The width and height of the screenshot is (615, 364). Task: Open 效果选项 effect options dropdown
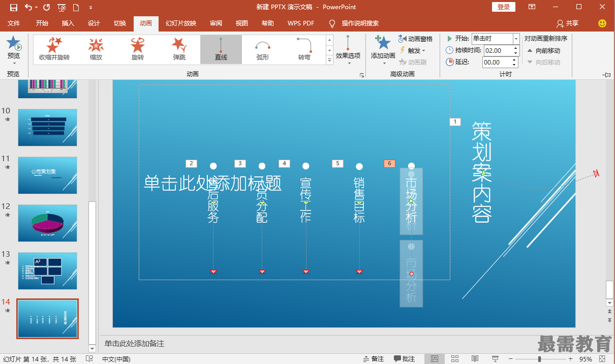tap(348, 49)
